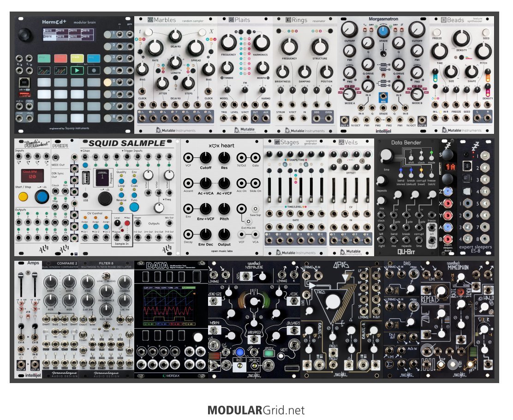Screen dimensions: 513x420
Task: Tap the red pad on Hermod+
Action: click(x=60, y=58)
